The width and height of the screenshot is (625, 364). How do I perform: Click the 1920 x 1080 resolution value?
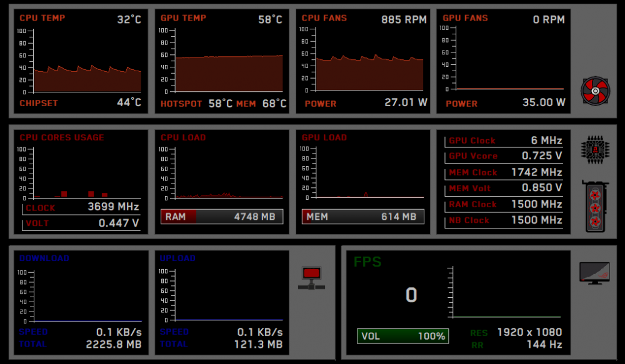coord(529,332)
